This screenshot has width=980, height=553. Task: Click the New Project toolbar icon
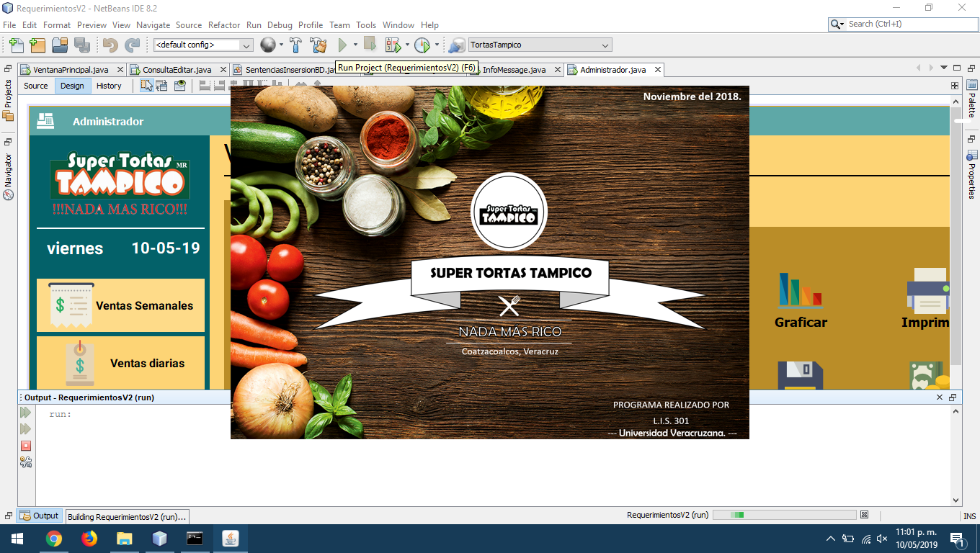[37, 45]
